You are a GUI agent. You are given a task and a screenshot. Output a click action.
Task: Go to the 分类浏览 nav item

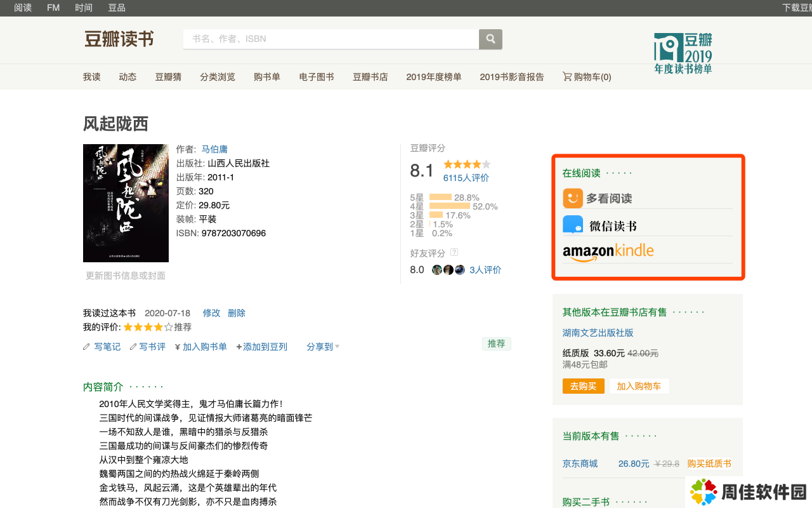click(x=218, y=77)
